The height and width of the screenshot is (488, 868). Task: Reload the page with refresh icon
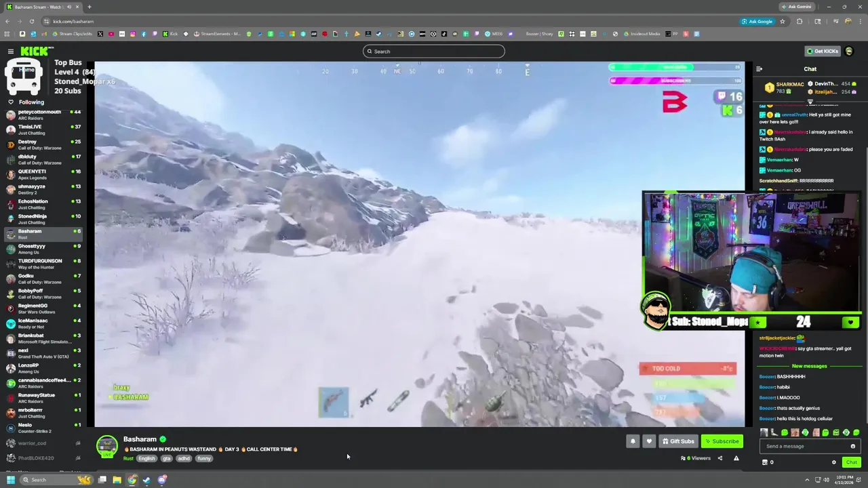[31, 21]
